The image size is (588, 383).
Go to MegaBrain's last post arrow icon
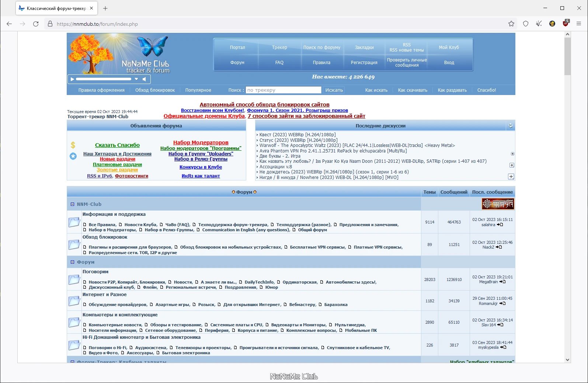point(502,282)
